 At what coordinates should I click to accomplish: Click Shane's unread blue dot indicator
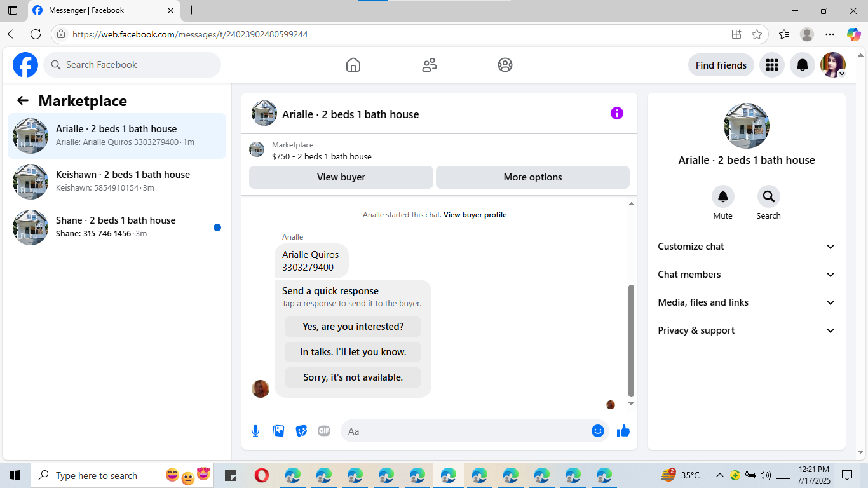click(x=217, y=227)
